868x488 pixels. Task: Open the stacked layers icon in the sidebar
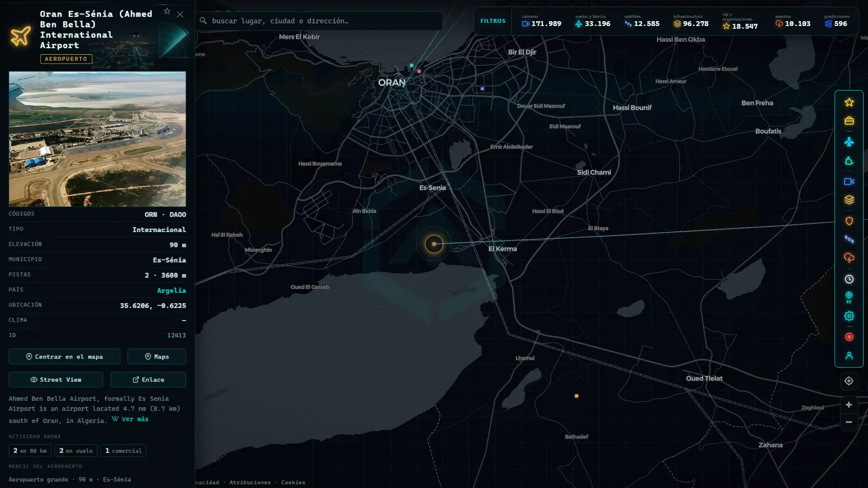point(849,200)
